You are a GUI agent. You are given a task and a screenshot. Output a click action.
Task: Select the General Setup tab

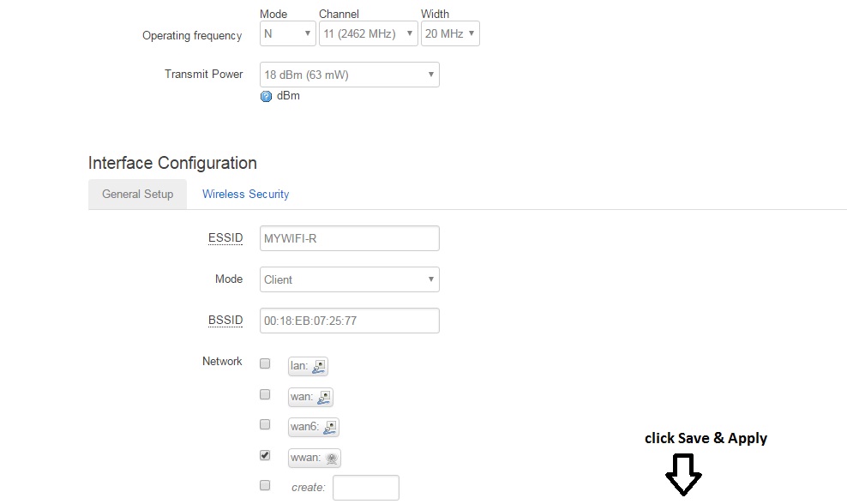[137, 194]
